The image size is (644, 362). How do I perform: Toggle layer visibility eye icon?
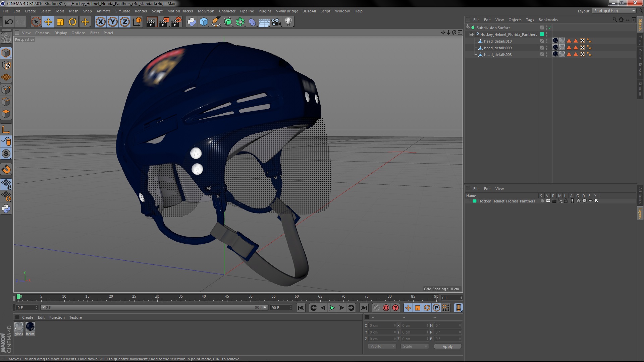click(548, 201)
